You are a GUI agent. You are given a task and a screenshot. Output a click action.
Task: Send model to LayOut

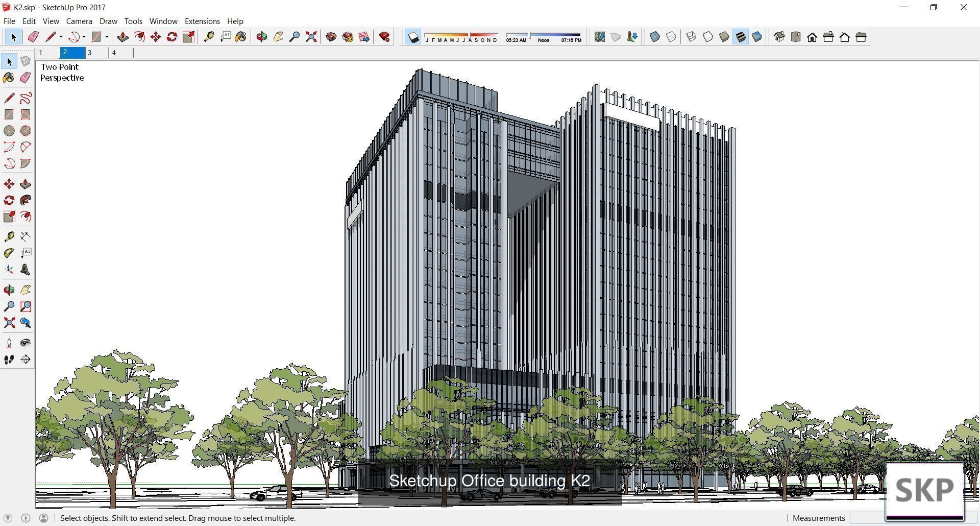[364, 37]
